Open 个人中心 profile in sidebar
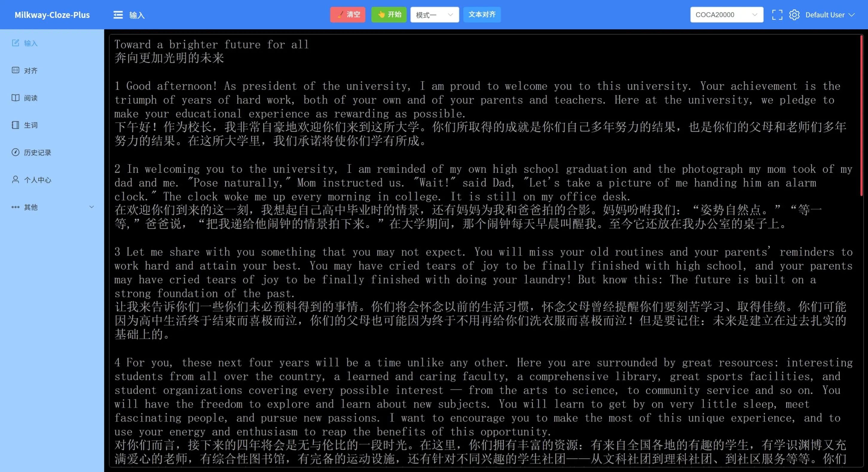Image resolution: width=868 pixels, height=472 pixels. coord(52,180)
